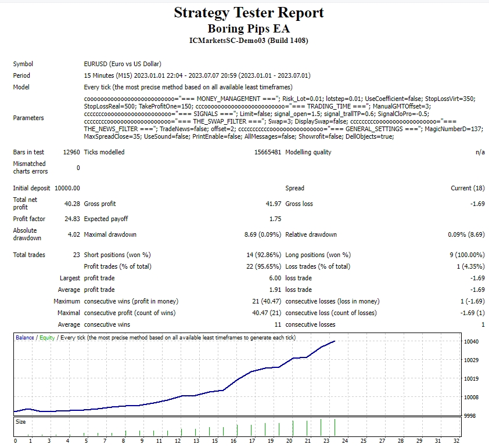This screenshot has width=489, height=448.
Task: Click the Total net profit value 40.28
Action: point(72,204)
